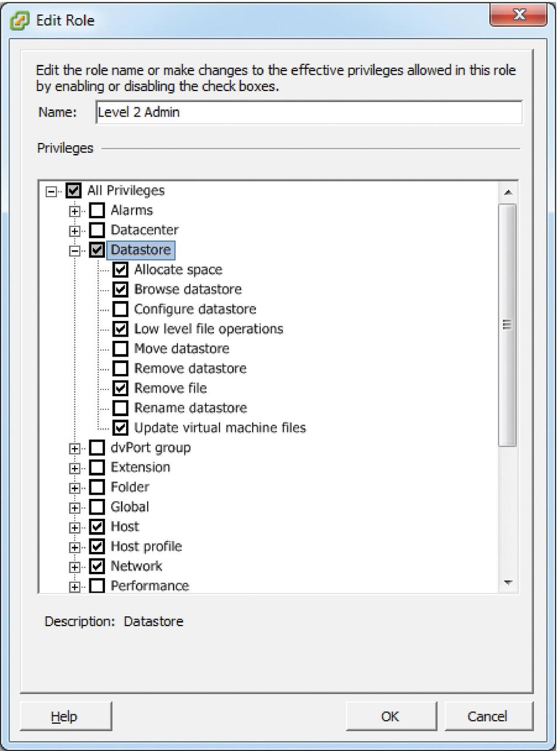Expand the Folder privilege group
The height and width of the screenshot is (751, 560).
[75, 488]
